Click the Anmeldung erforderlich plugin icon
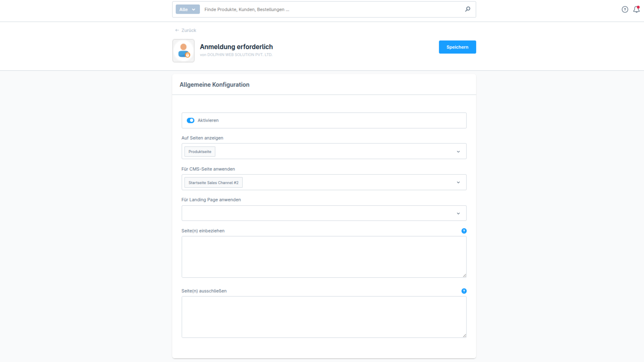The image size is (644, 362). (183, 51)
